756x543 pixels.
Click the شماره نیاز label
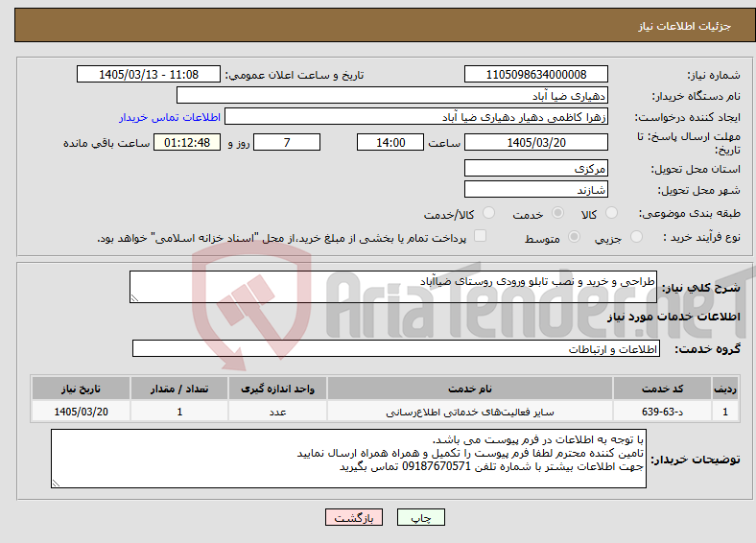coord(714,75)
